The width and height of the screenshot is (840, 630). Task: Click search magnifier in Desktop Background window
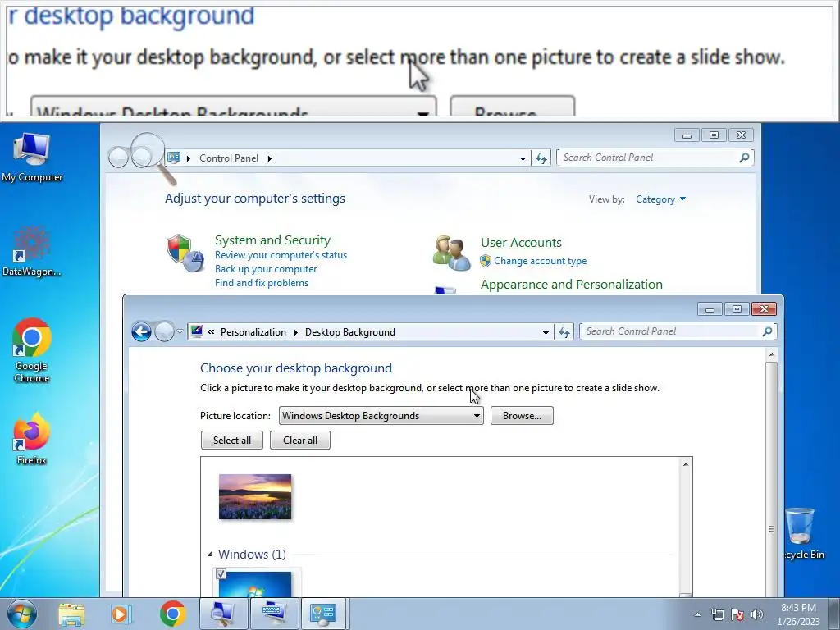click(767, 331)
